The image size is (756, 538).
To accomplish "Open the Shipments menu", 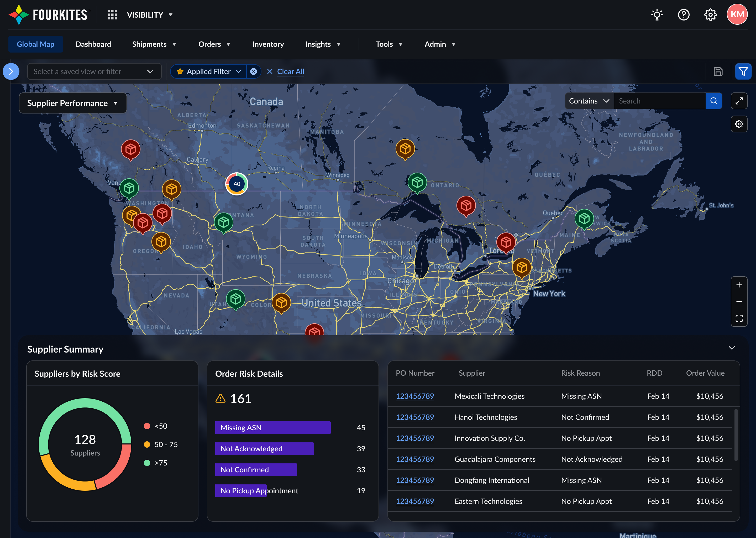I will (154, 44).
